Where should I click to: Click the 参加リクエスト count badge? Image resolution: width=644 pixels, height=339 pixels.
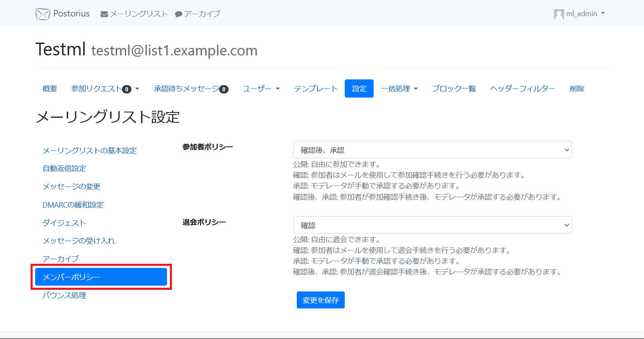[x=127, y=89]
